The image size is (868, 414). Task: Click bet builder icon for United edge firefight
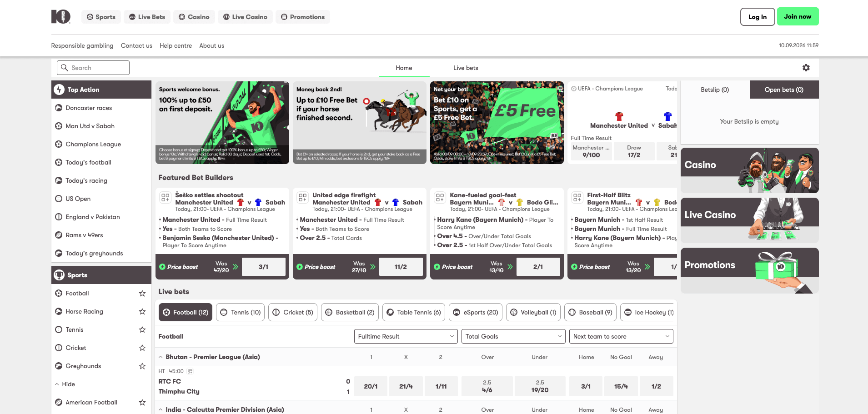(x=302, y=198)
